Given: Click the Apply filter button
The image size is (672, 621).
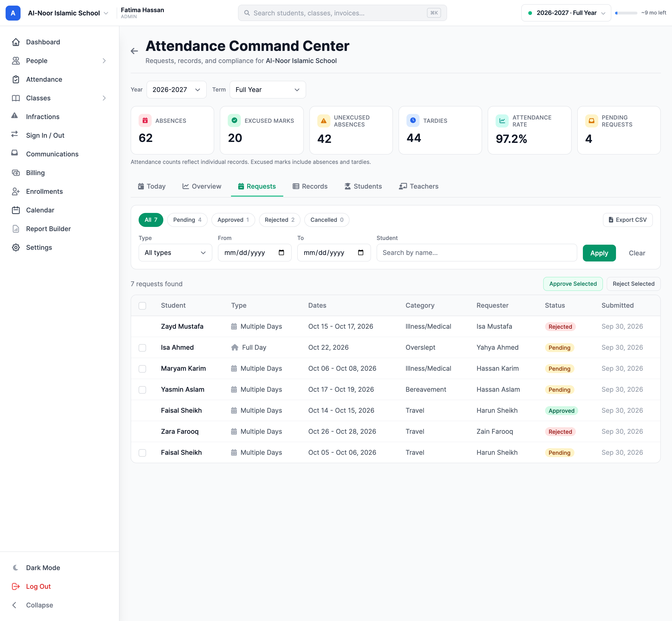Looking at the screenshot, I should click(x=599, y=253).
